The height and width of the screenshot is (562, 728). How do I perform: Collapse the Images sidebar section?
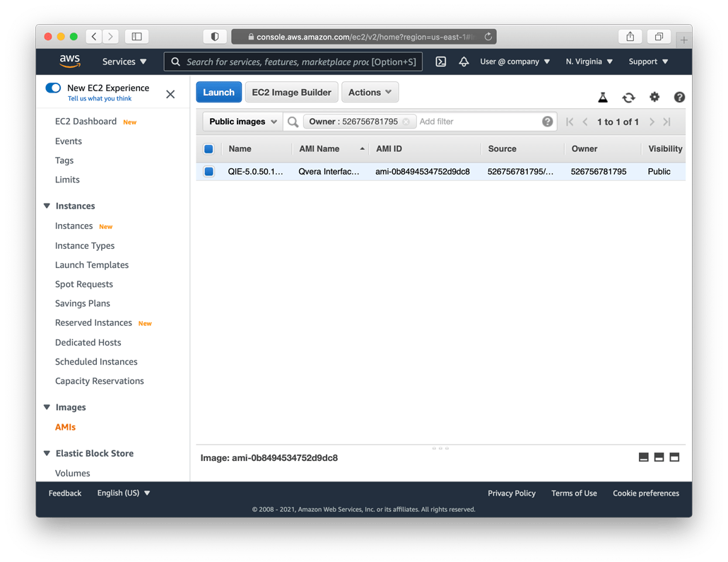(x=47, y=407)
